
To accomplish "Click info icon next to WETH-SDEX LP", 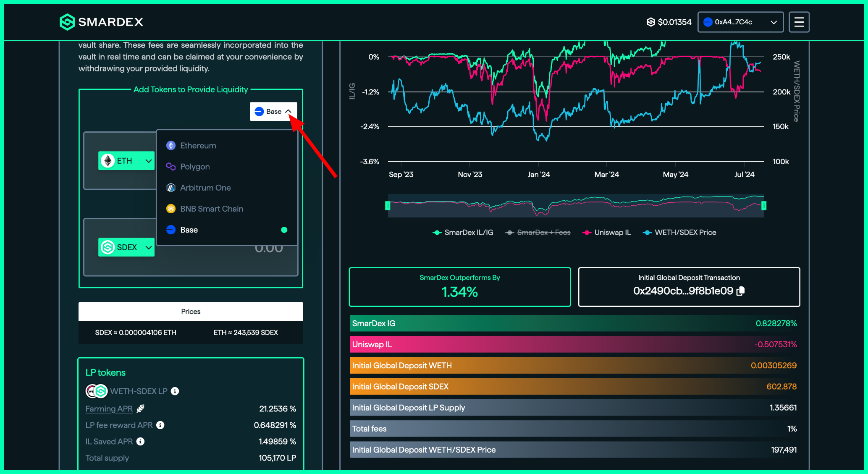I will [x=175, y=391].
